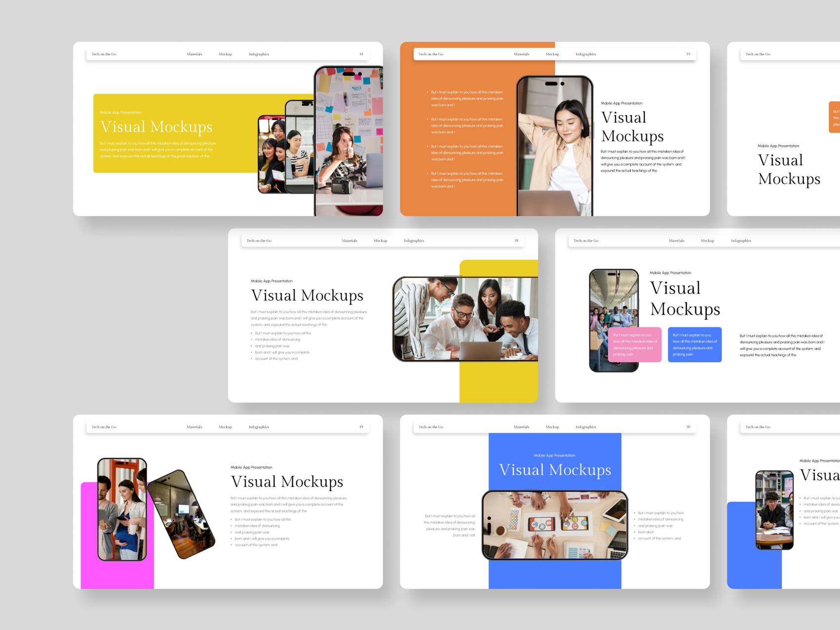
Task: Select Mockup in slide 20's navigation bar
Action: (x=552, y=427)
